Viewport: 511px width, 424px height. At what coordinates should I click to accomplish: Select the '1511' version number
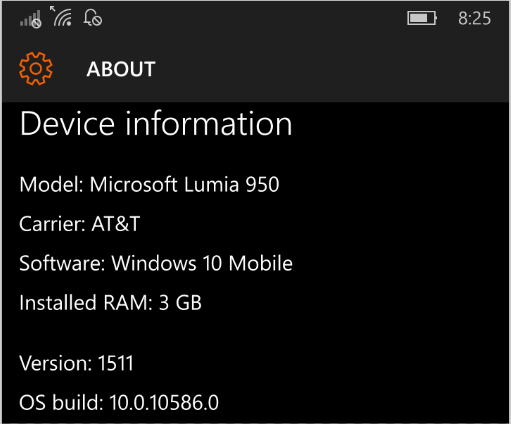pyautogui.click(x=115, y=363)
